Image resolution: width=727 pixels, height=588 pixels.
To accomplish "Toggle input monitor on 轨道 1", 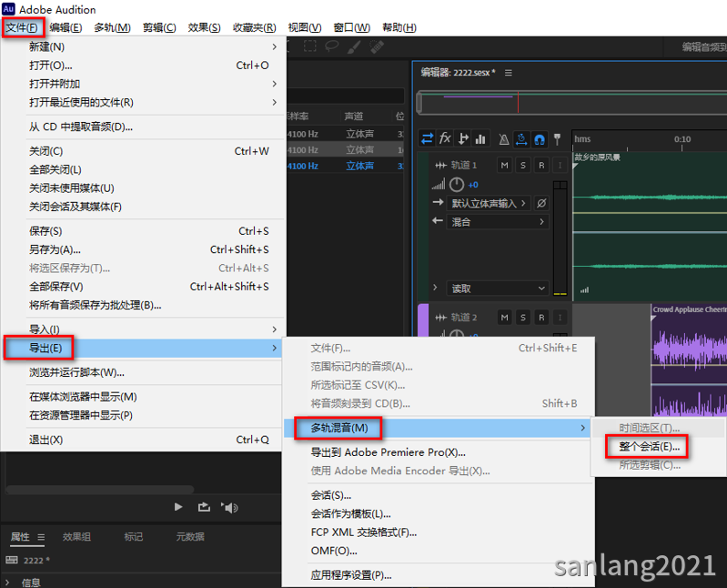I will [x=560, y=165].
